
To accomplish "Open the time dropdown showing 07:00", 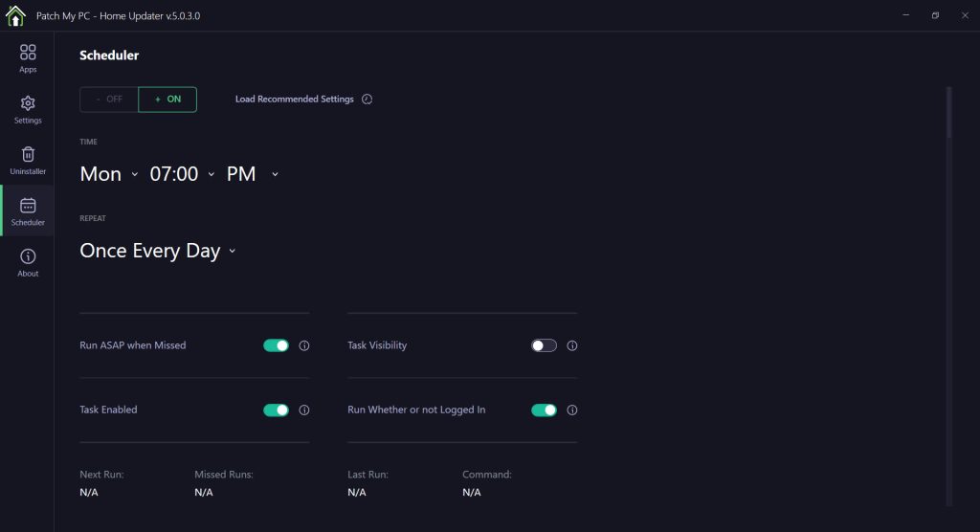I will click(x=182, y=174).
